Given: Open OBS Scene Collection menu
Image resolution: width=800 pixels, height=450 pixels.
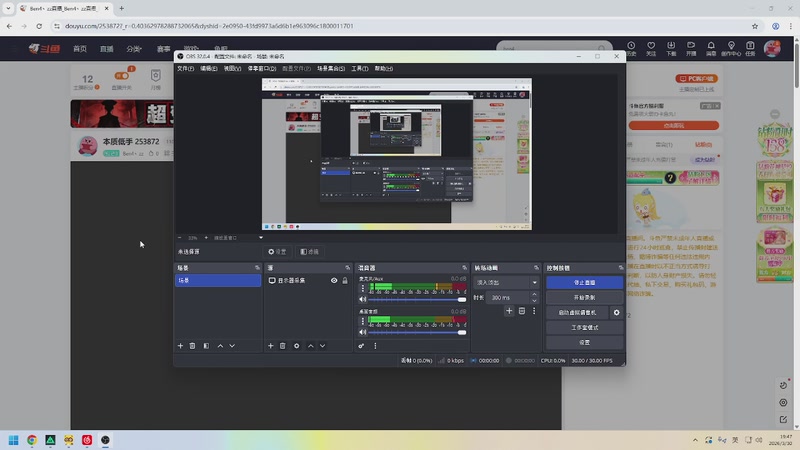Looking at the screenshot, I should tap(331, 68).
